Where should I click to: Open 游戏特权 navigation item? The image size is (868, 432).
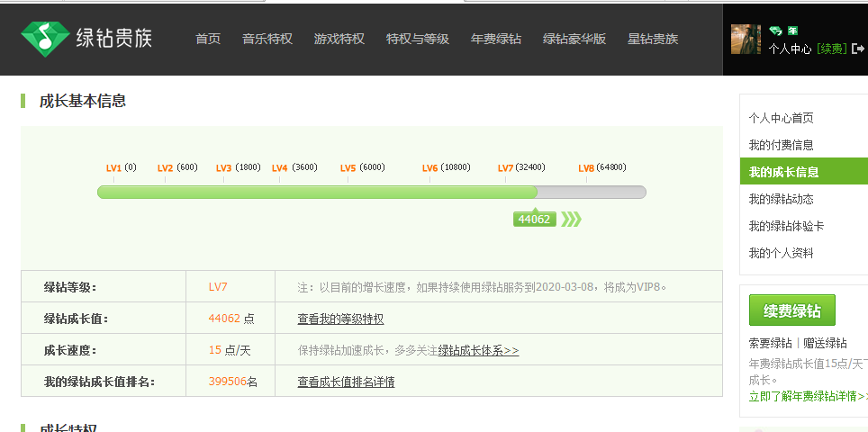click(x=339, y=39)
